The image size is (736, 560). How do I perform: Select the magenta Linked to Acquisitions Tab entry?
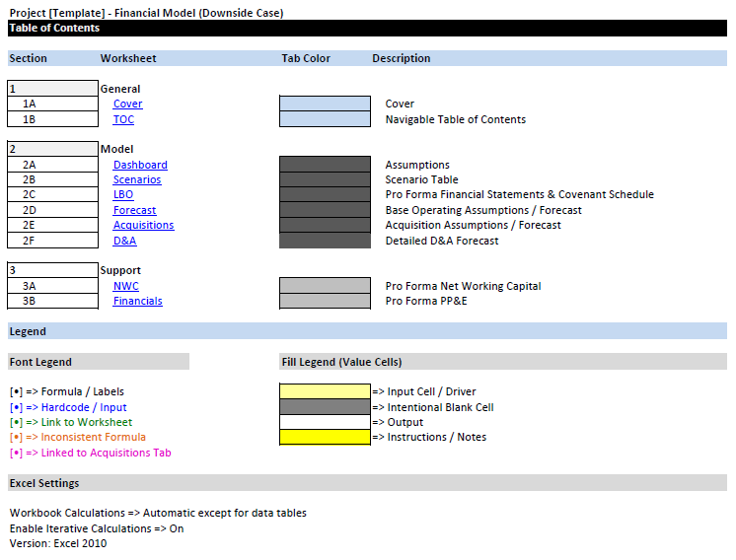pos(90,454)
